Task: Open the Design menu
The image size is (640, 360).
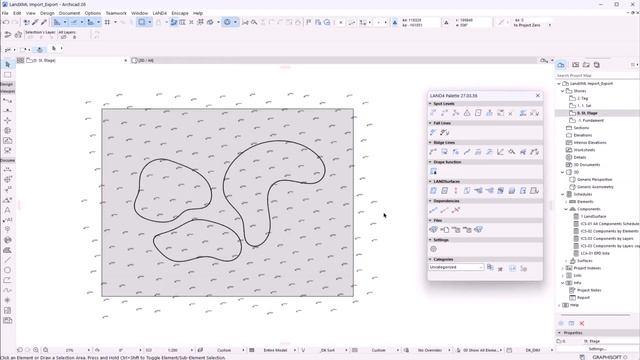Action: pyautogui.click(x=47, y=13)
